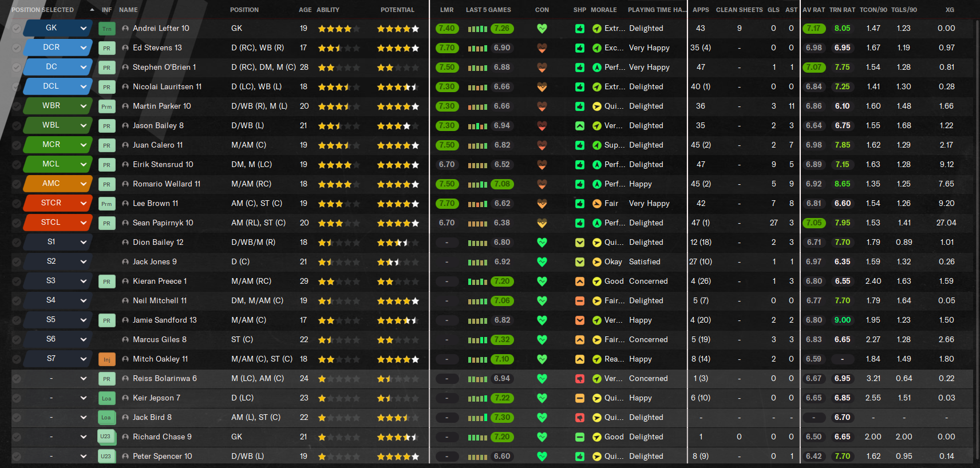This screenshot has height=468, width=980.
Task: Click the Trn info badge for Andrei Lefter
Action: tap(106, 29)
